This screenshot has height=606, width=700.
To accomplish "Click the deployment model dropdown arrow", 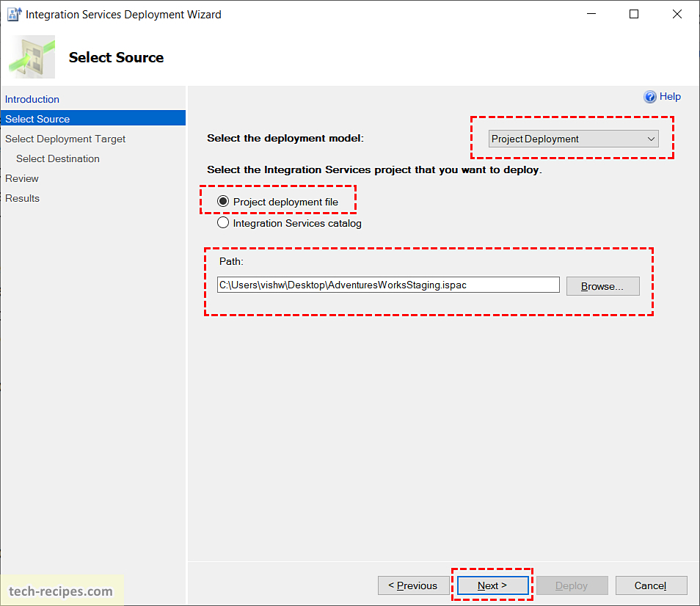I will click(651, 139).
